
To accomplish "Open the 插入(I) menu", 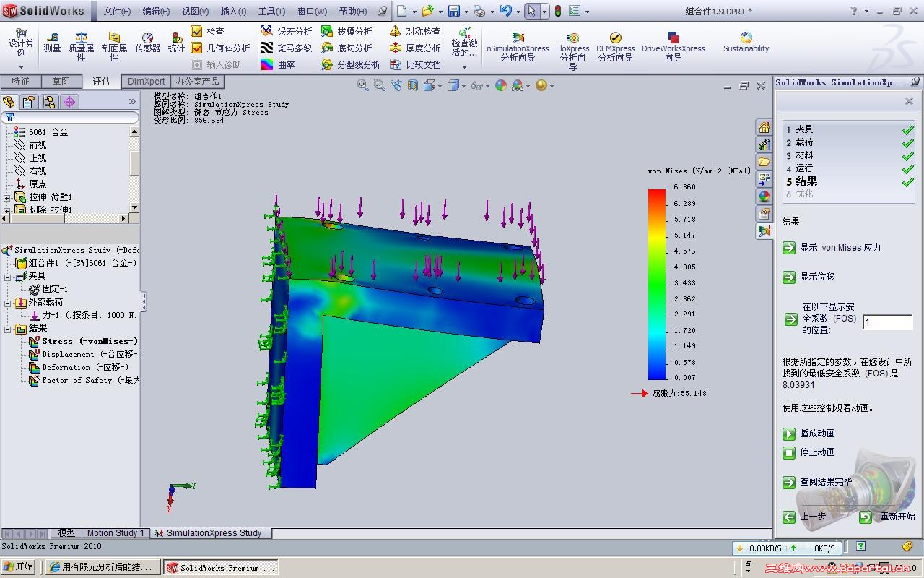I will click(233, 12).
